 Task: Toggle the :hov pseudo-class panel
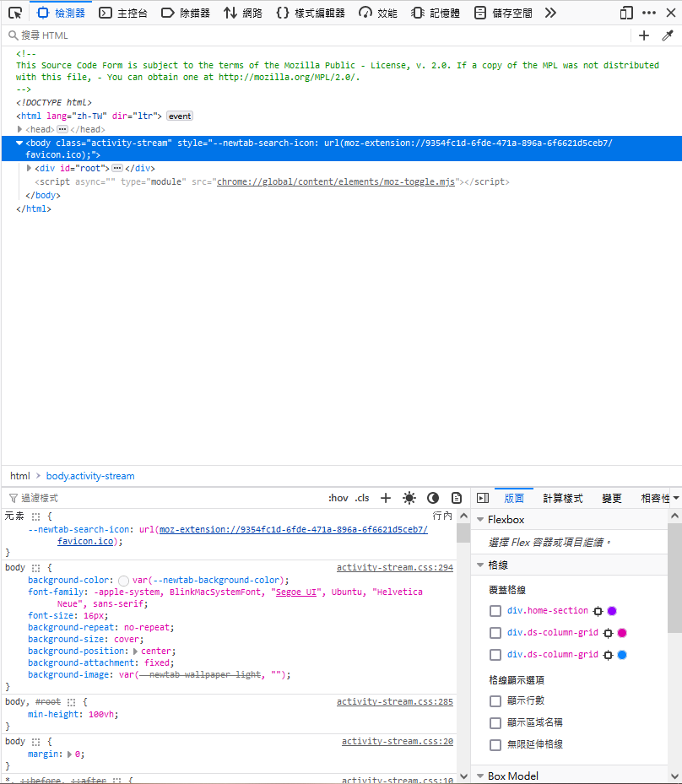click(x=338, y=498)
